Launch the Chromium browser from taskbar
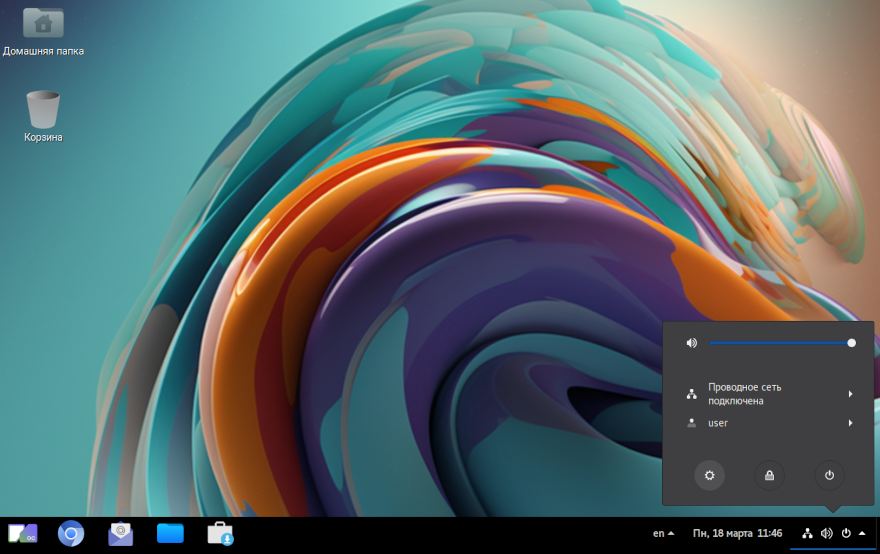Screen dimensions: 880x554 70,534
